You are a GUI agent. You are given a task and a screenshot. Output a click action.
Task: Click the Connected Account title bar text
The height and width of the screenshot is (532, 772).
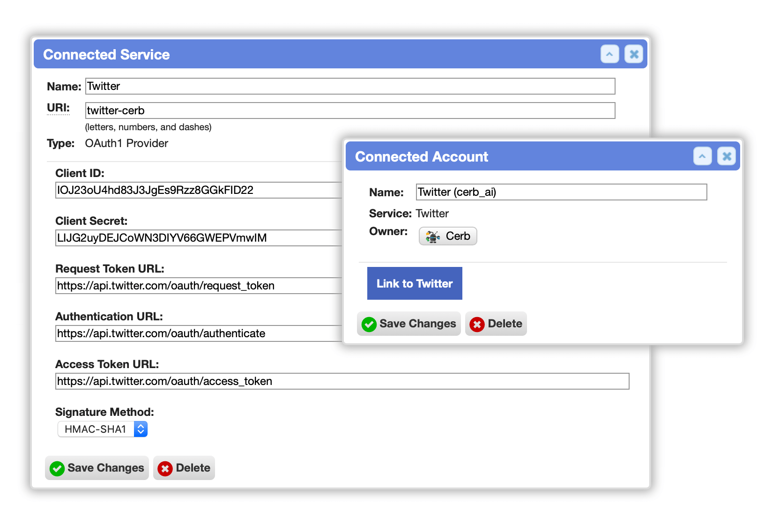[x=422, y=156]
